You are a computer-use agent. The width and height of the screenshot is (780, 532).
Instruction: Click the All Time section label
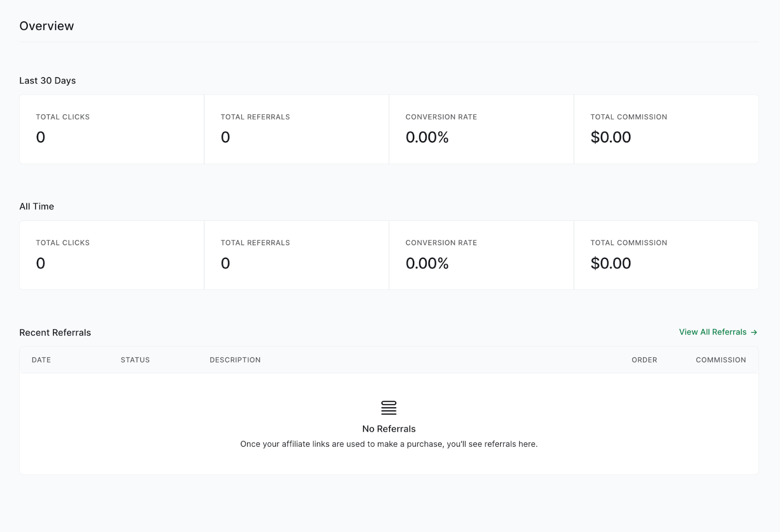click(x=37, y=206)
